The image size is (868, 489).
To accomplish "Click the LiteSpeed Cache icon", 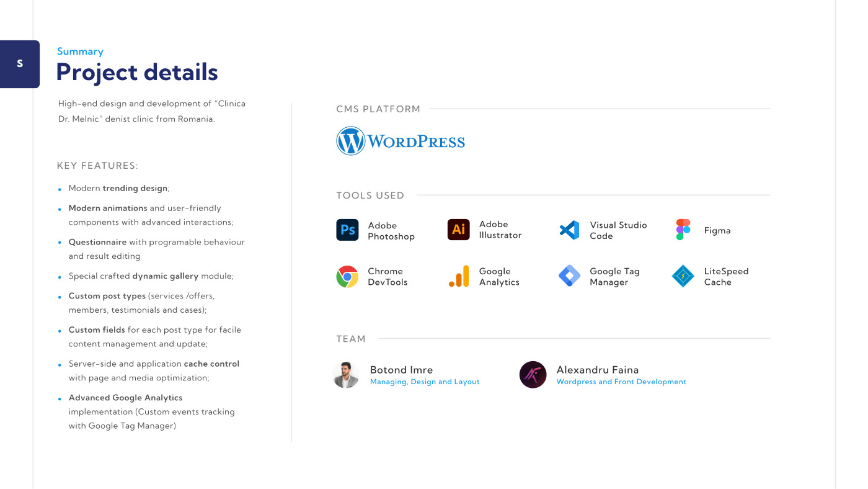I will (x=683, y=276).
